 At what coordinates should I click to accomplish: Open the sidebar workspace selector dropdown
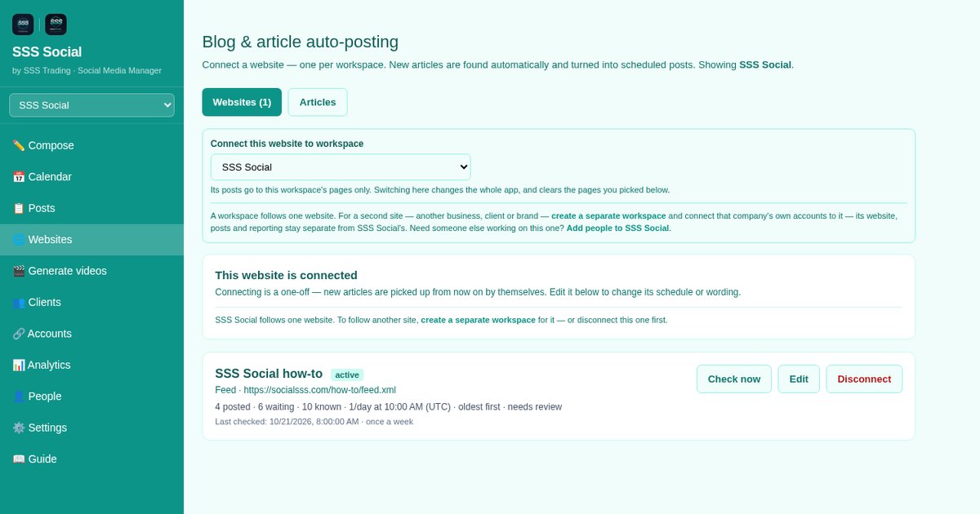pos(91,105)
